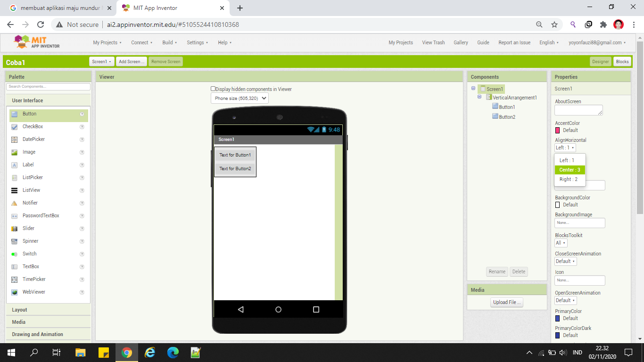Open the Phone size dropdown
The image size is (644, 362).
(x=239, y=99)
